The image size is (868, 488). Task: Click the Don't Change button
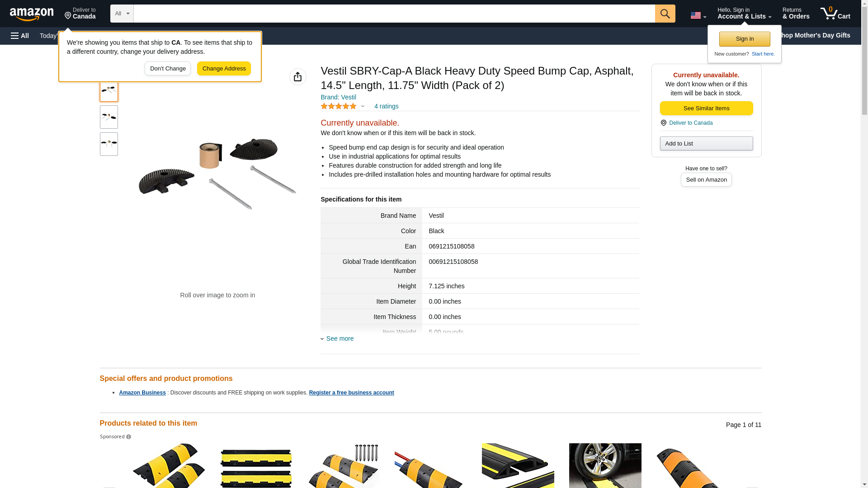click(168, 69)
